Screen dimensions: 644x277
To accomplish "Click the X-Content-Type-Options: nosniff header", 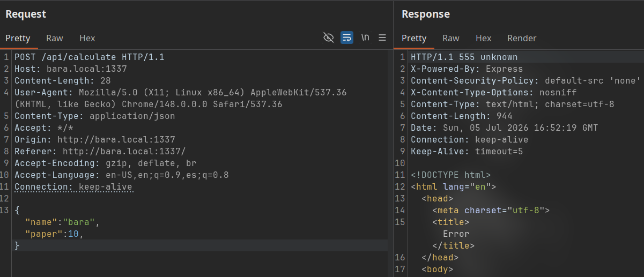I will (494, 92).
